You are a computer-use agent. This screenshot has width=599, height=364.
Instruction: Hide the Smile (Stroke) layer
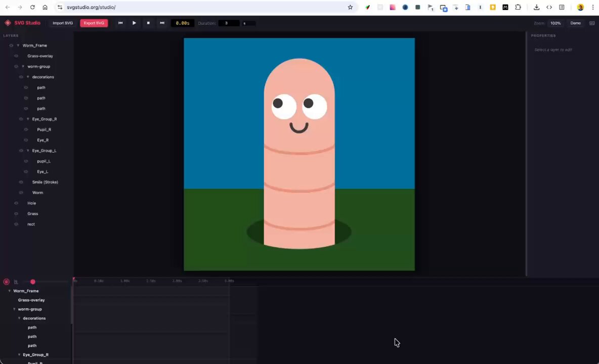21,183
